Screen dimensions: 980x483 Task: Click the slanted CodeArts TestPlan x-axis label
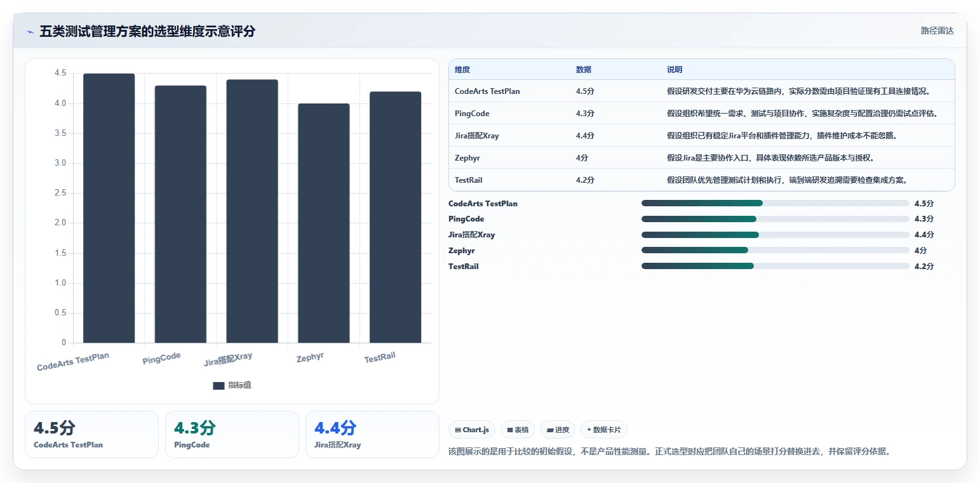pyautogui.click(x=73, y=361)
